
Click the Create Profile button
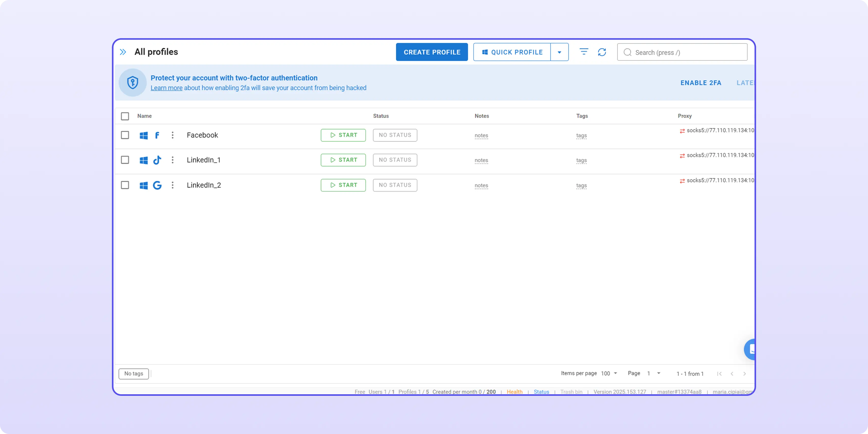(432, 52)
